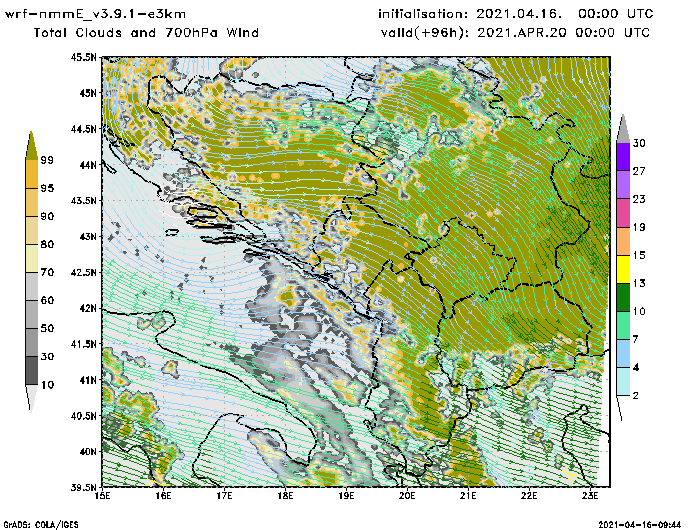
Task: Click the '40N' latitude label
Action: click(88, 451)
